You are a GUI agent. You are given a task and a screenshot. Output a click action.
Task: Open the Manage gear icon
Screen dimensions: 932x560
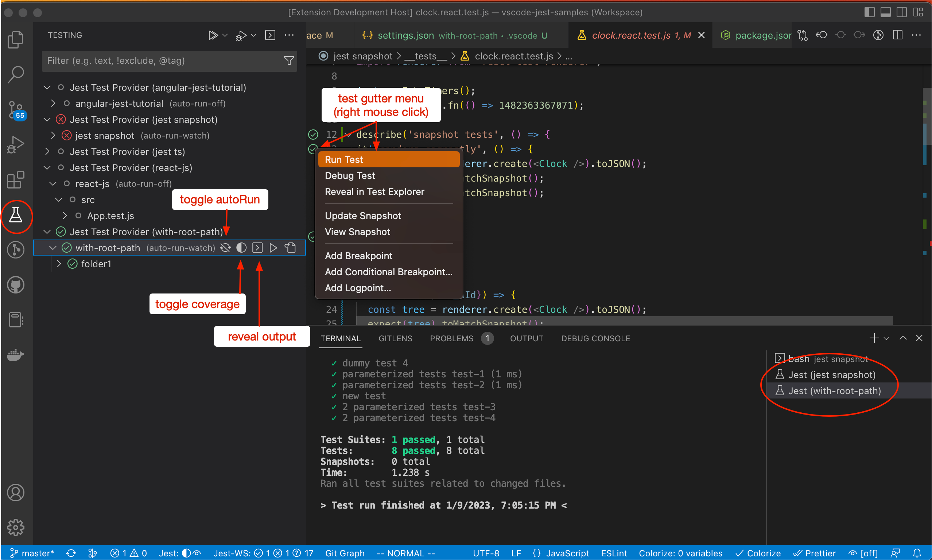coord(16,527)
